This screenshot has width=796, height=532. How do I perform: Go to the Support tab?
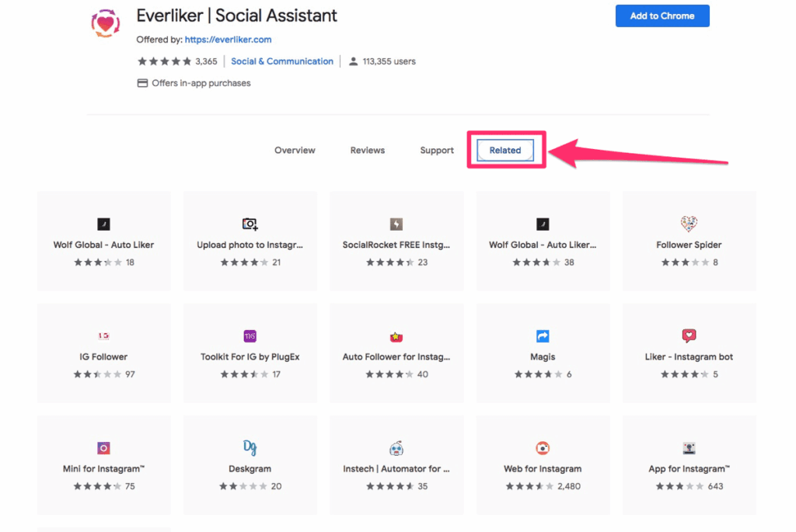(437, 150)
